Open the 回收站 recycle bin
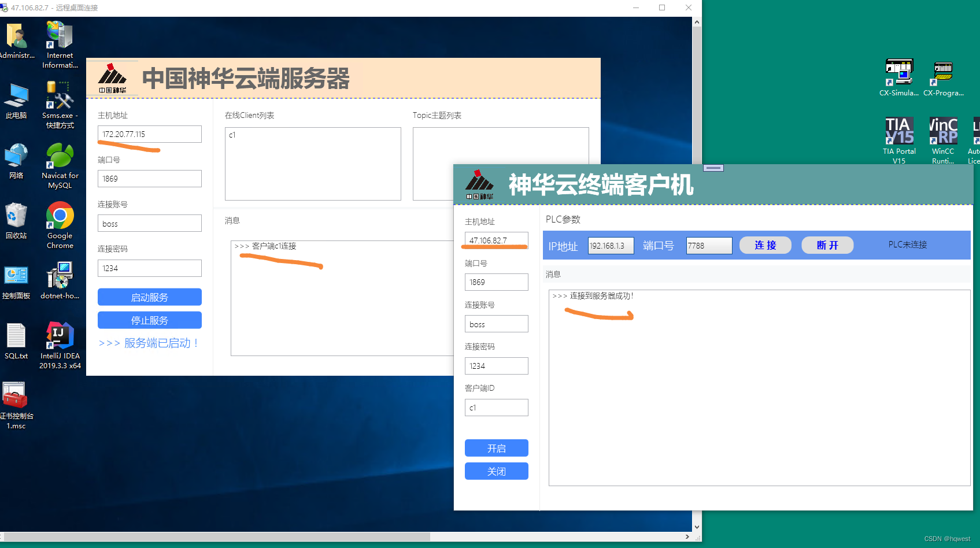 pos(16,221)
